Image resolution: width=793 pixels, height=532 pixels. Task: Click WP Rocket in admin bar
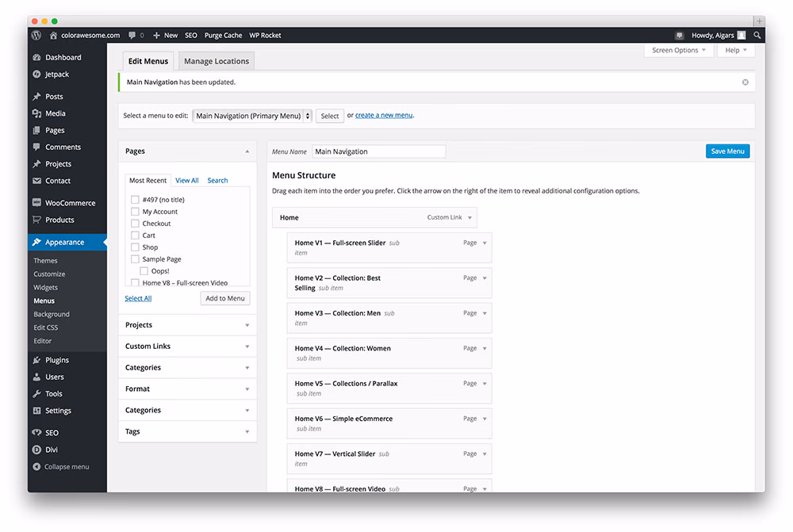[x=265, y=36]
